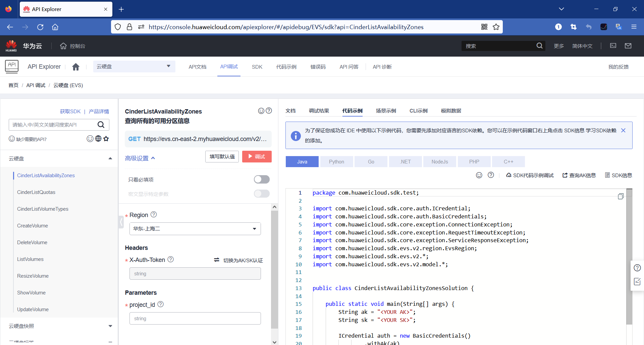Toggle the 密文显示特定参数 switch
This screenshot has height=345, width=644.
pyautogui.click(x=262, y=194)
